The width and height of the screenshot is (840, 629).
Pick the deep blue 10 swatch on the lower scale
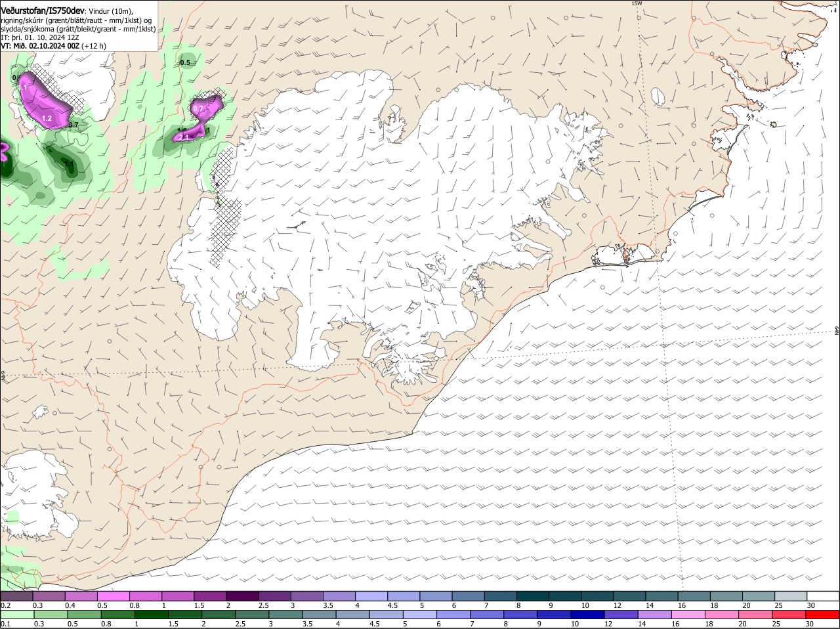587,615
